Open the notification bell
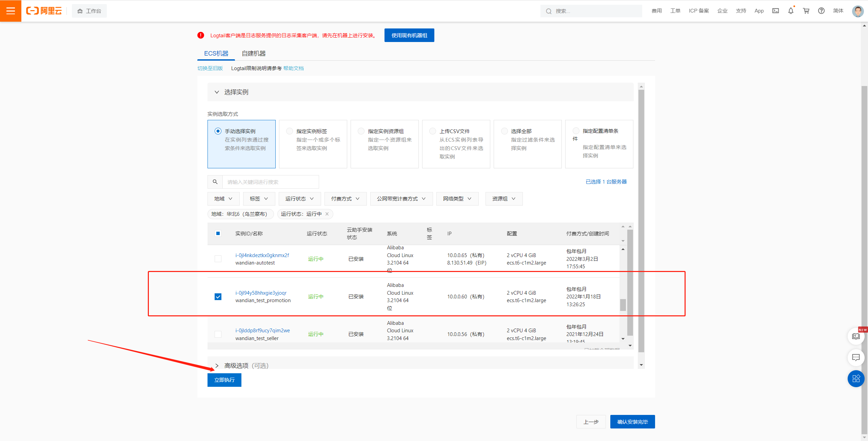Screen dimensions: 868x441 (x=791, y=11)
